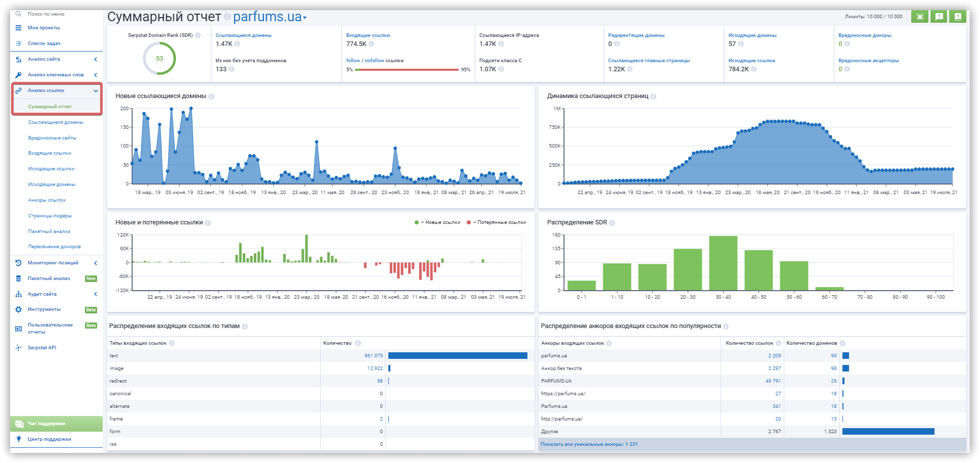Image resolution: width=980 pixels, height=463 pixels.
Task: Open Страницы-лидеры sidebar item
Action: 50,216
